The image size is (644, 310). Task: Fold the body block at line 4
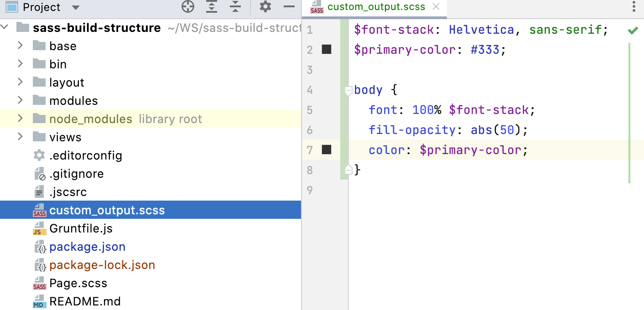[x=348, y=90]
